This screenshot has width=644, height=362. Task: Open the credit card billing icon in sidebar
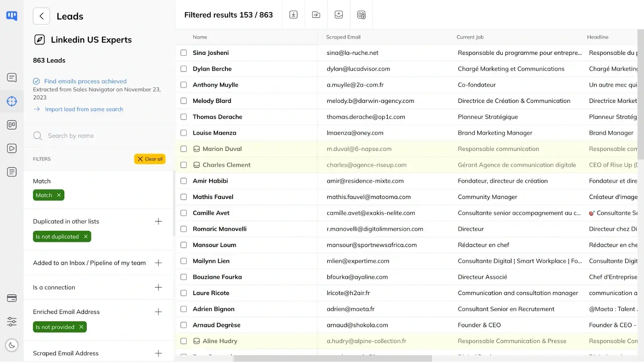pyautogui.click(x=12, y=299)
